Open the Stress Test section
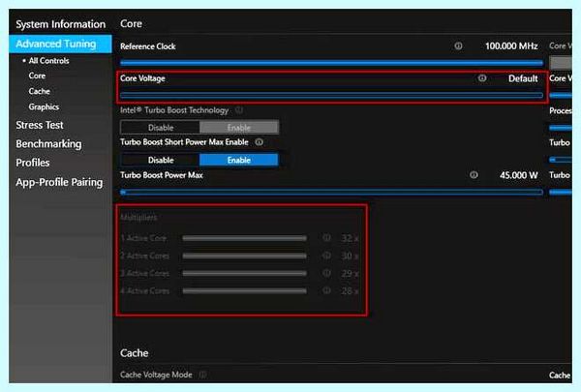581x392 pixels. coord(40,125)
